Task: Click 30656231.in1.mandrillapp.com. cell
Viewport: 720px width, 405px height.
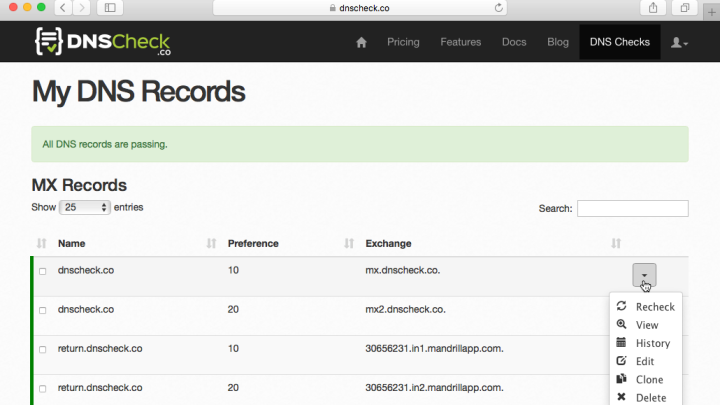Action: pos(434,349)
